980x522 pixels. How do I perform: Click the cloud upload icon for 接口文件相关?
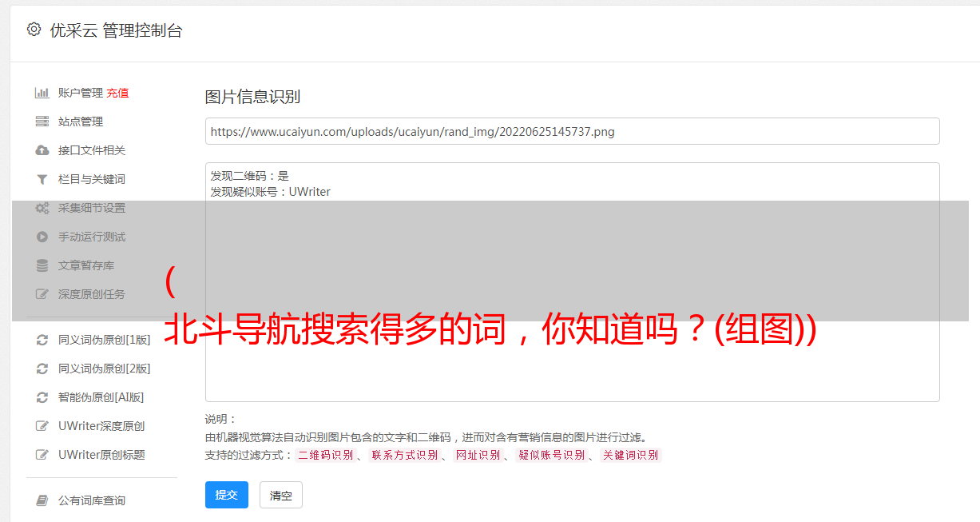point(42,150)
